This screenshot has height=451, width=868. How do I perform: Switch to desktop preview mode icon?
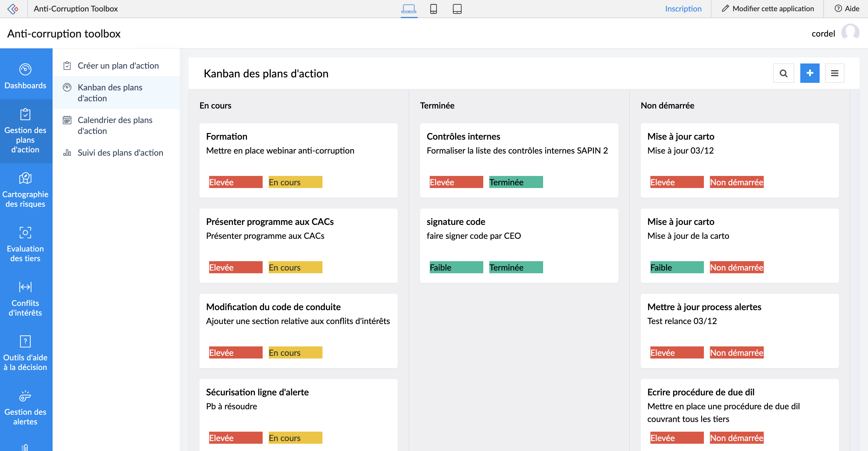click(x=409, y=8)
